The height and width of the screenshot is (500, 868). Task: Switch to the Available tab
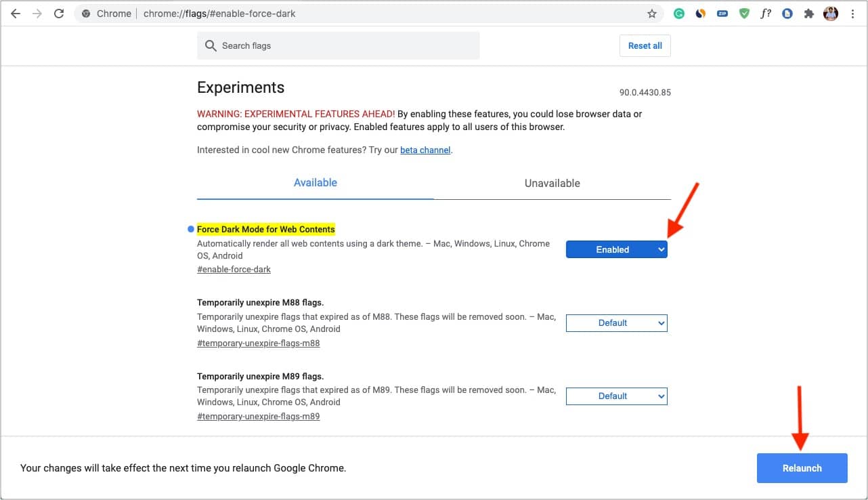coord(316,183)
